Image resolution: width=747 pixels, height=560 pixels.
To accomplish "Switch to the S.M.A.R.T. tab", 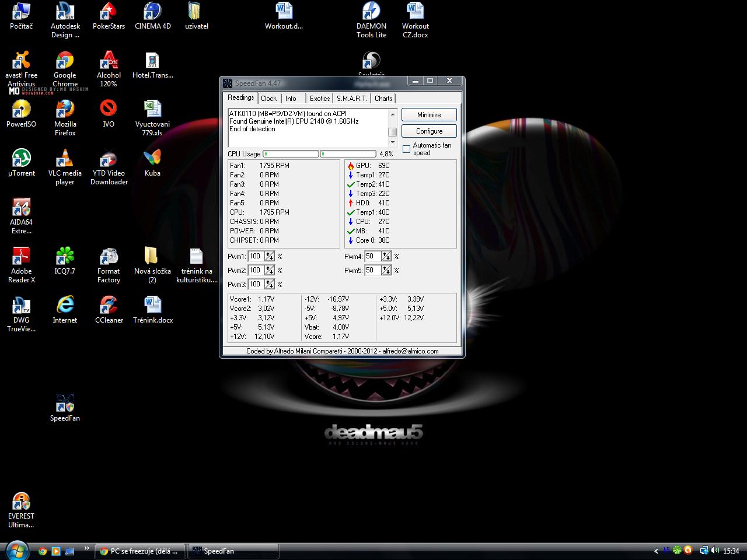I will click(x=352, y=99).
